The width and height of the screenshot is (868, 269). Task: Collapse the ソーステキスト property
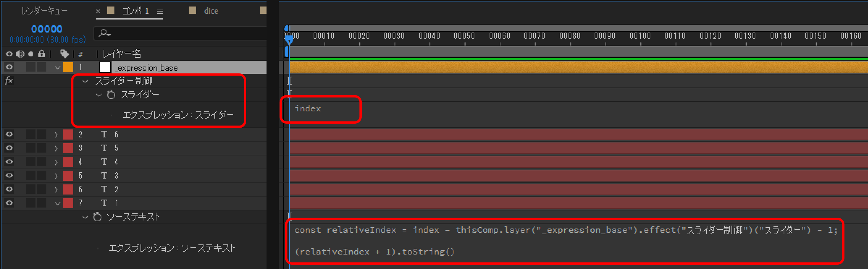pos(85,217)
